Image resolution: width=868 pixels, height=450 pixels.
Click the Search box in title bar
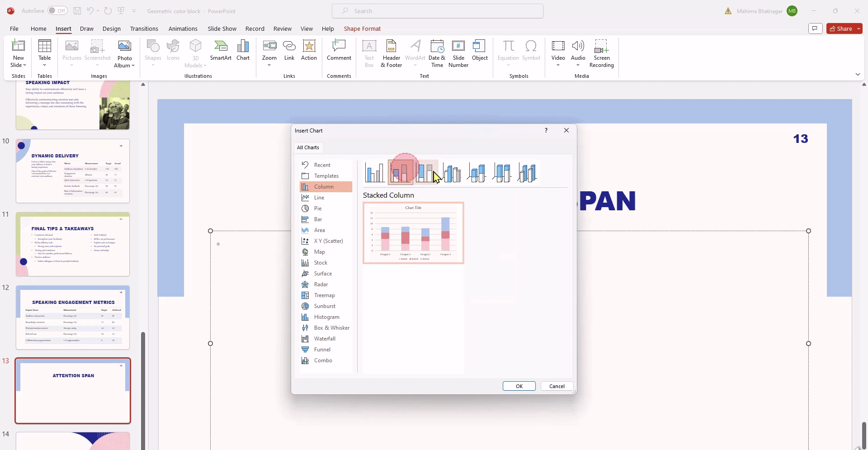(437, 11)
